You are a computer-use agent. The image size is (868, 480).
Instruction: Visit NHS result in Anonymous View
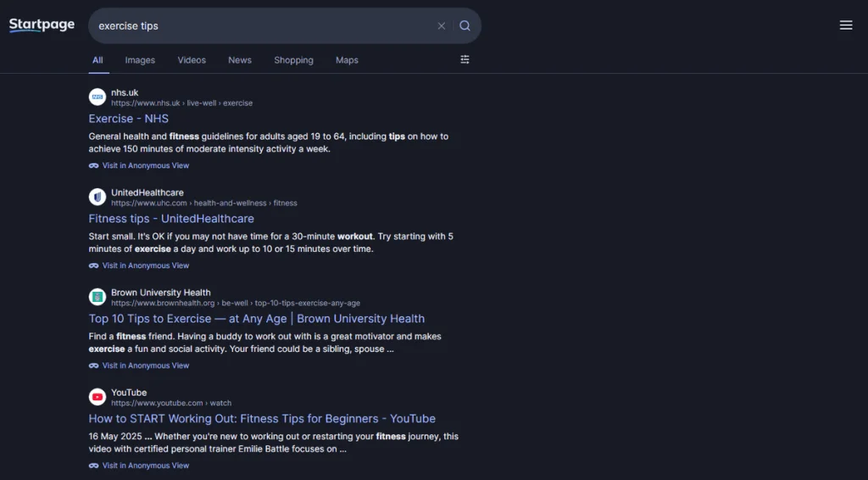click(146, 165)
